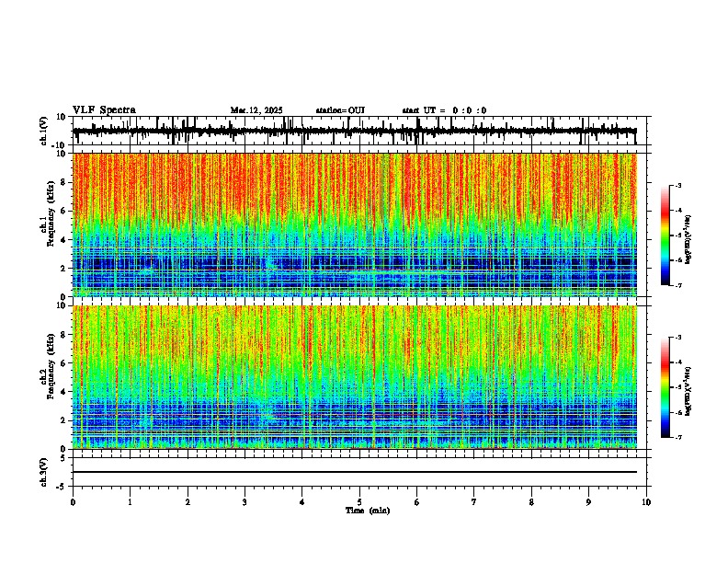The width and height of the screenshot is (728, 563).
Task: Click the "ch.3(V)" axis label
Action: (x=44, y=473)
